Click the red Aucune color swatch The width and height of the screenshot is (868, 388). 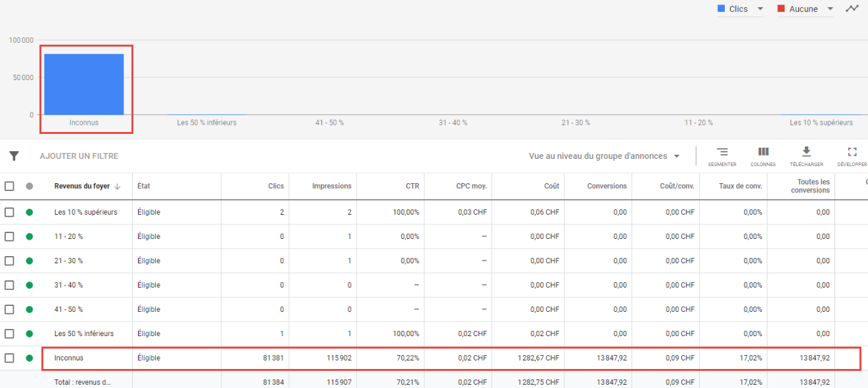pos(781,9)
